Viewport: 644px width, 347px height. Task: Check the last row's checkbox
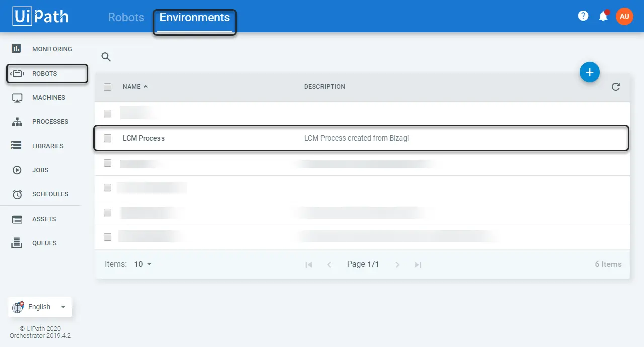point(107,237)
